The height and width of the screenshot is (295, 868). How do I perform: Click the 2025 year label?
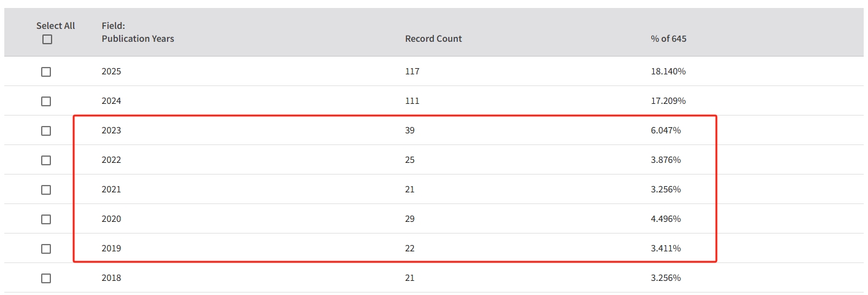tap(112, 71)
